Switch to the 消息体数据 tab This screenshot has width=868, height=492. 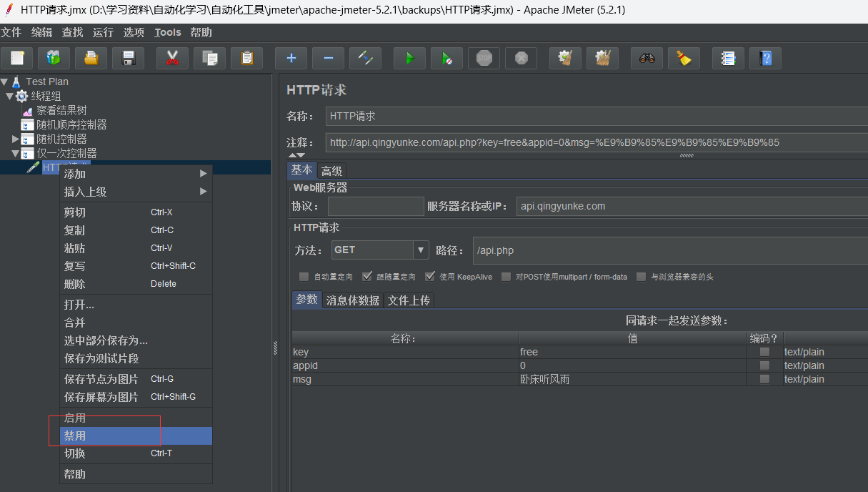353,300
